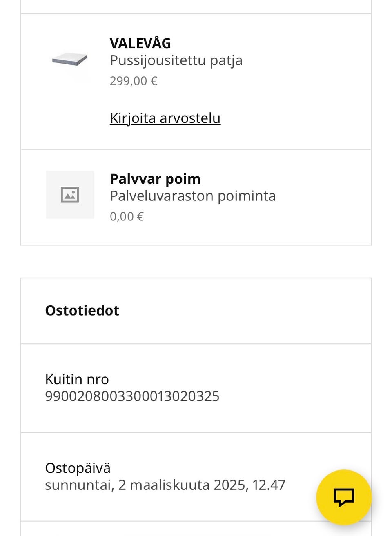
Task: Click the VALEVÅG product name
Action: coord(140,43)
